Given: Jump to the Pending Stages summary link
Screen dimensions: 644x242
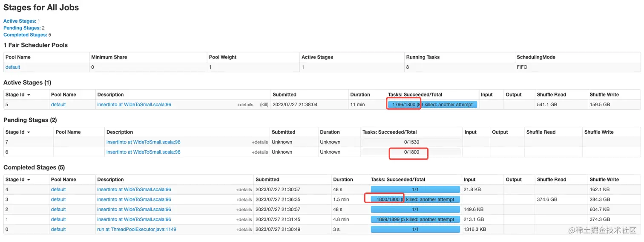Looking at the screenshot, I should (22, 28).
